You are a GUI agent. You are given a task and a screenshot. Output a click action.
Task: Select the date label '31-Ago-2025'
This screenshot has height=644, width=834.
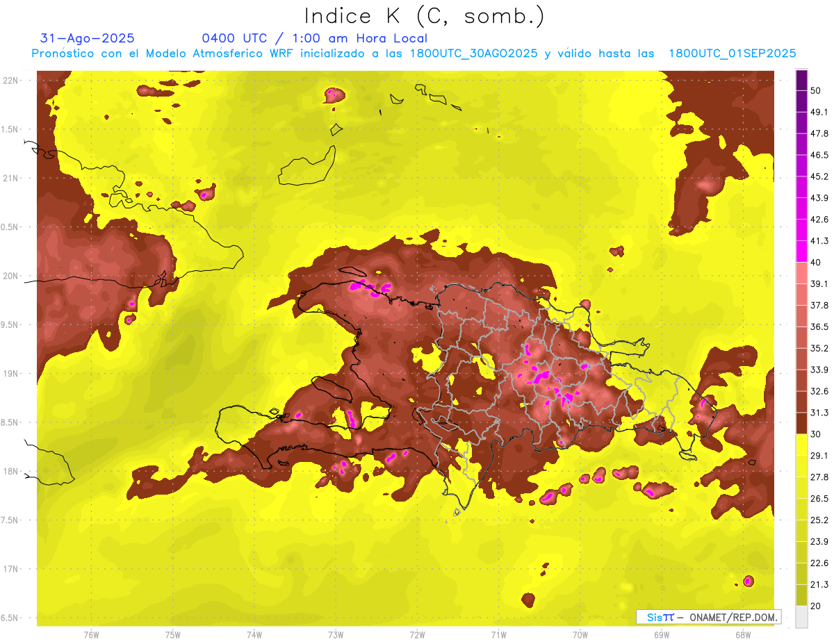point(88,38)
